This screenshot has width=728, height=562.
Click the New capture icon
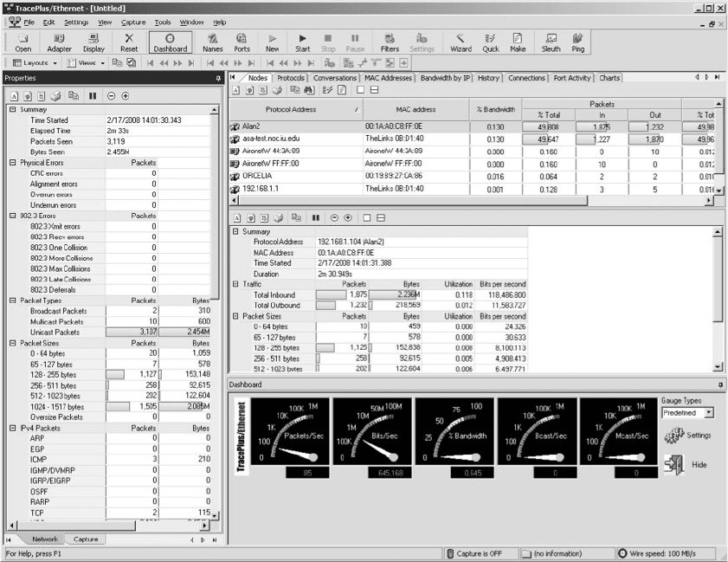tap(272, 42)
